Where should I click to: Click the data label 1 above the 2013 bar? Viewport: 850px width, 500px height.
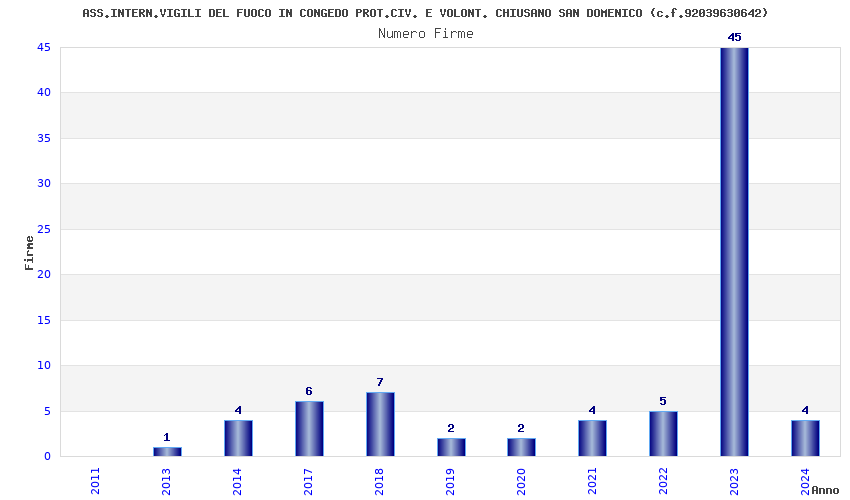click(x=167, y=437)
